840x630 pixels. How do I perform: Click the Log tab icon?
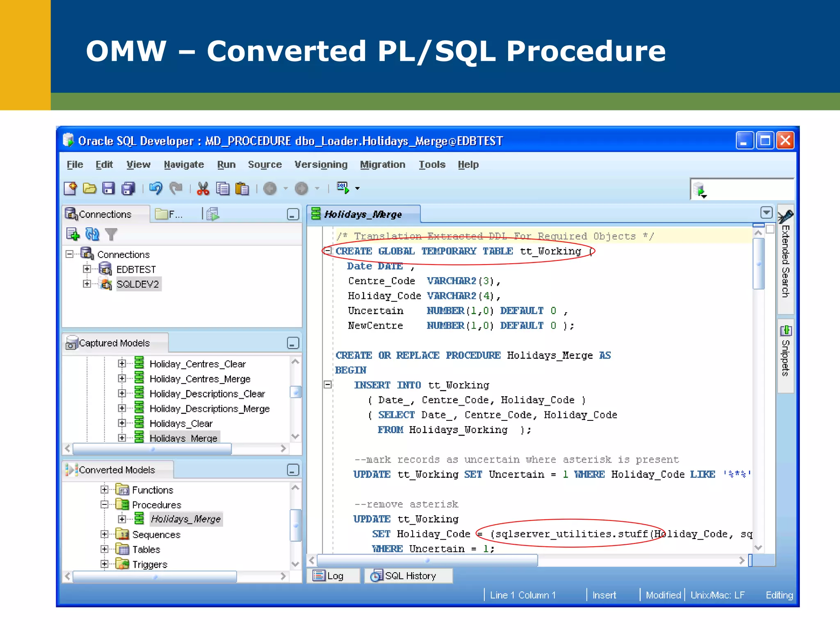(x=319, y=576)
